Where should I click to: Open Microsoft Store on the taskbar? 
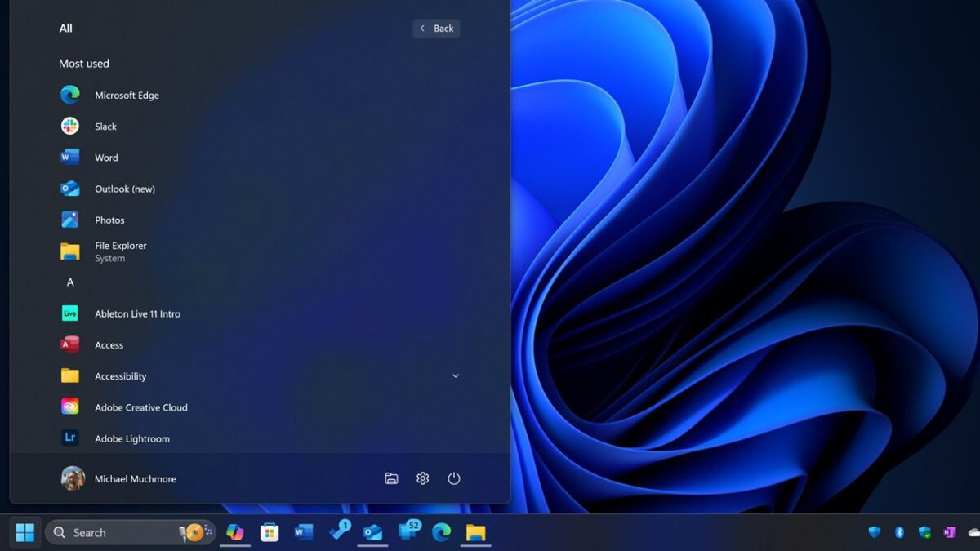coord(269,532)
